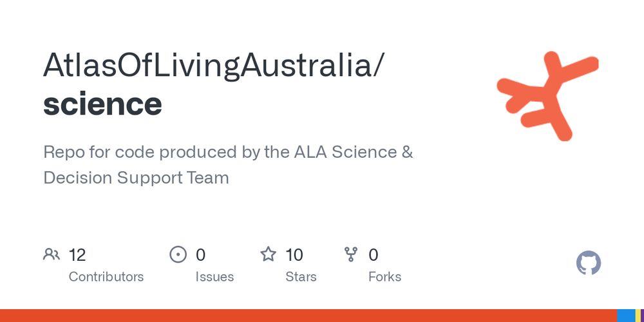This screenshot has width=644, height=322.
Task: Open the bold science repository name
Action: click(102, 104)
